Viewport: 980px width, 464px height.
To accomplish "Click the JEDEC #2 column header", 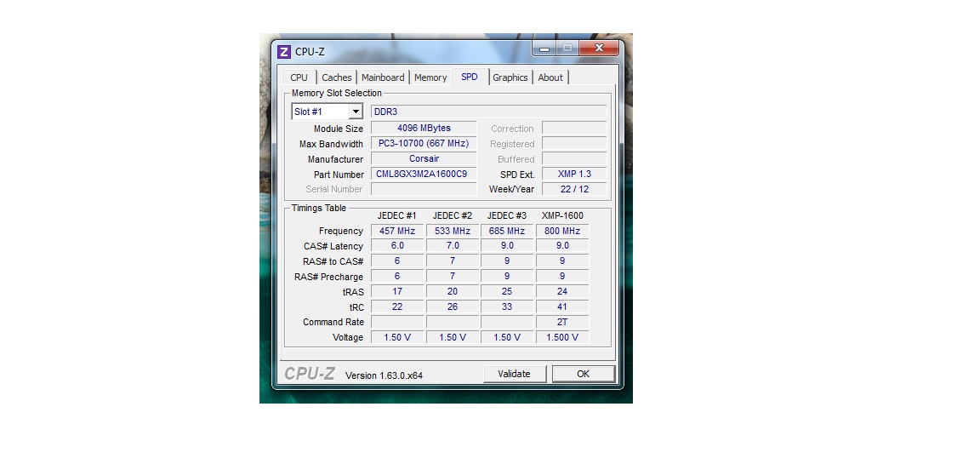I will [452, 215].
